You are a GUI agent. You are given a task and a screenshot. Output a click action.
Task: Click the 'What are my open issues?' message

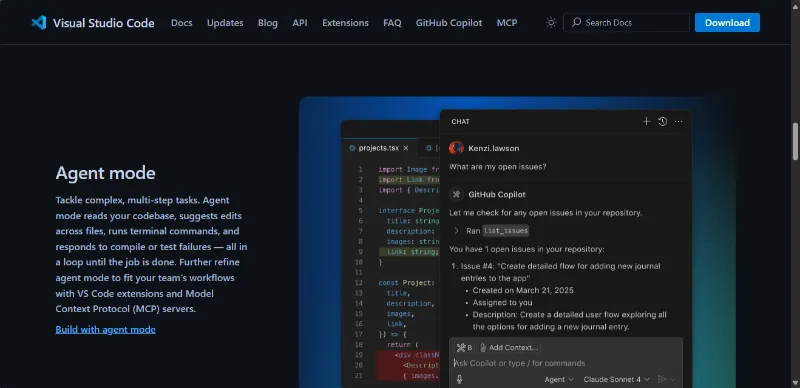pyautogui.click(x=498, y=166)
